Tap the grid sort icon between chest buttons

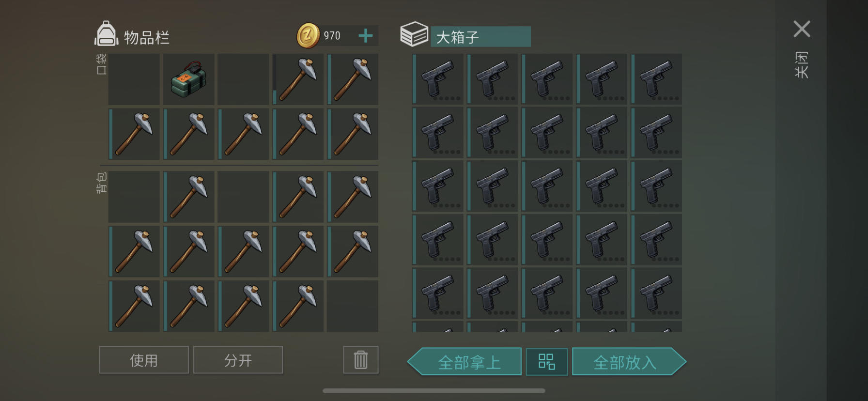[x=546, y=362]
